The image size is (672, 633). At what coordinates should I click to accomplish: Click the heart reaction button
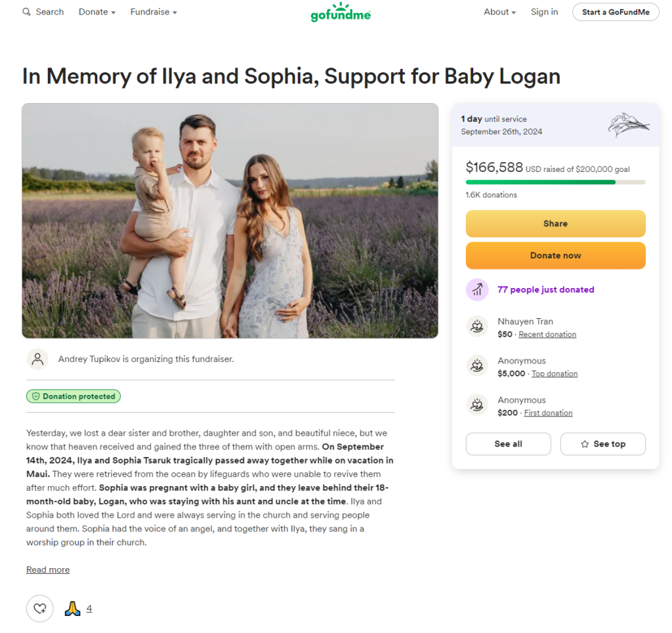(40, 608)
